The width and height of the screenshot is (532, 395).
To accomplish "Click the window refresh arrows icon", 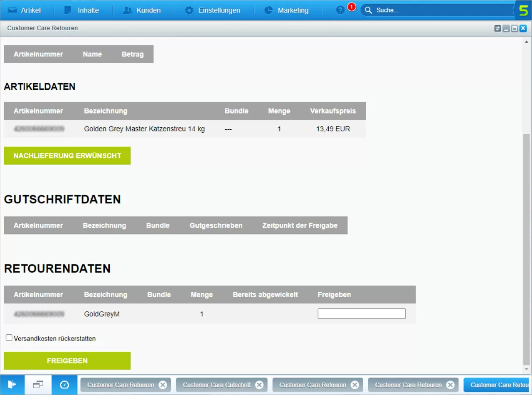I will pos(498,28).
